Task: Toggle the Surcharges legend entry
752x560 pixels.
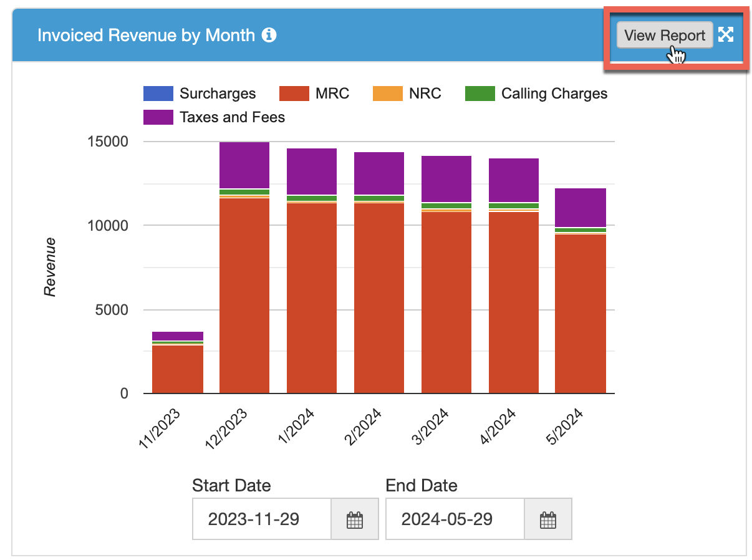Action: pyautogui.click(x=200, y=94)
